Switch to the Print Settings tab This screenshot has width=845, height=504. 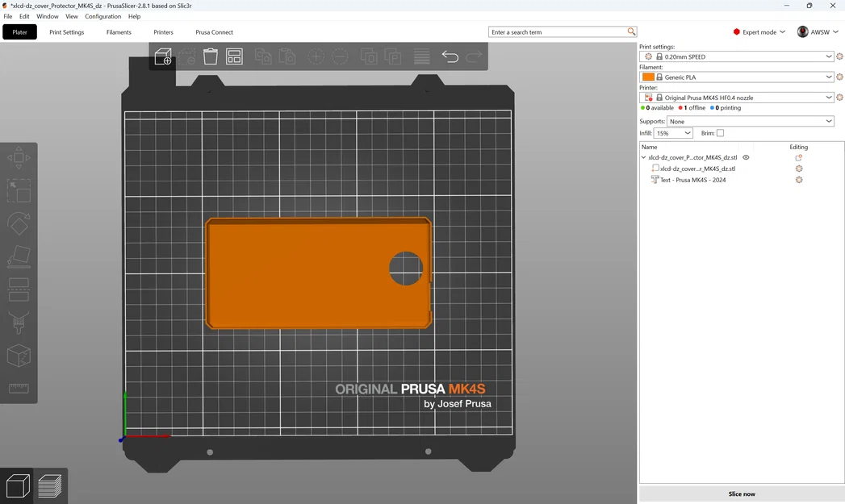[x=67, y=31]
